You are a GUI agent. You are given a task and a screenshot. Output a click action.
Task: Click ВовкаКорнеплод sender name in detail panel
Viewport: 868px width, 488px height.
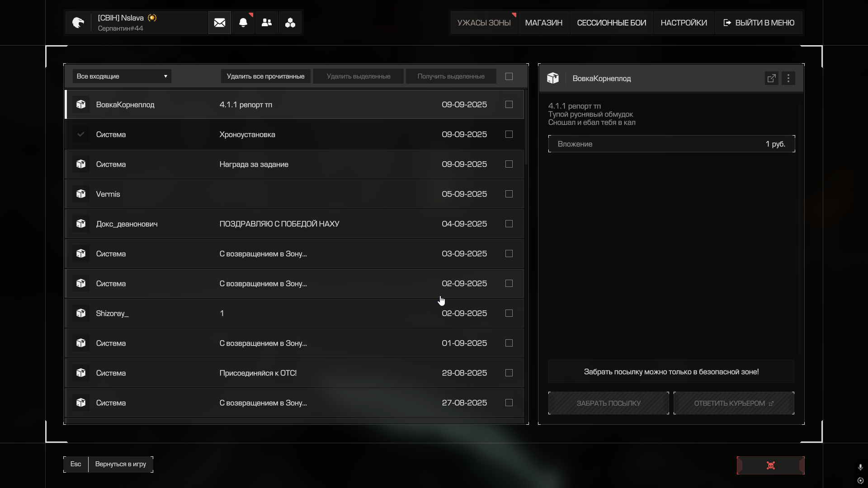point(602,78)
